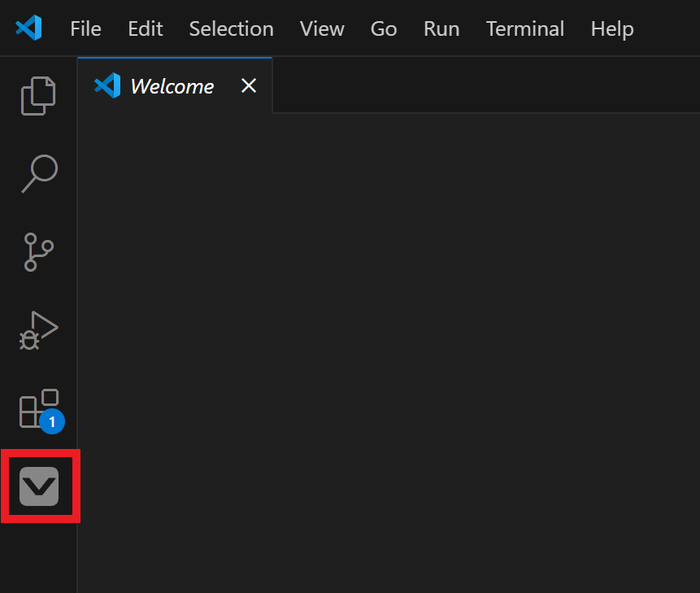This screenshot has width=700, height=593.
Task: Open the Run menu
Action: click(441, 28)
